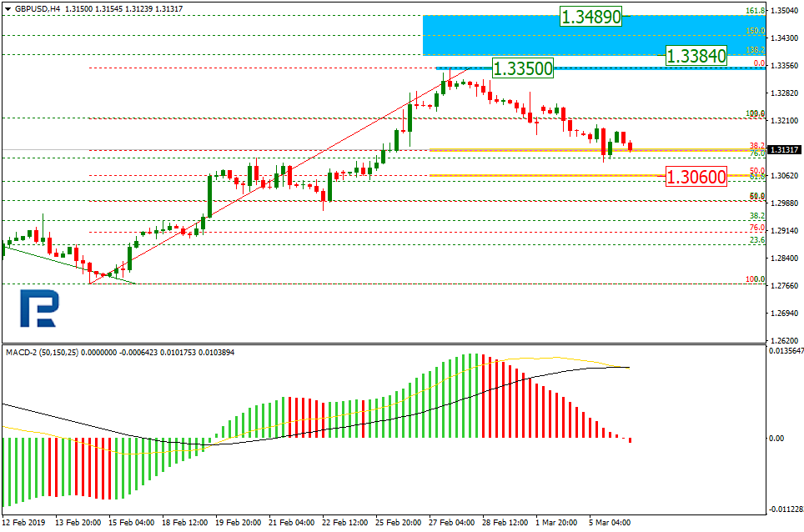804x532 pixels.
Task: Click the 1.35040 price axis value
Action: (785, 11)
